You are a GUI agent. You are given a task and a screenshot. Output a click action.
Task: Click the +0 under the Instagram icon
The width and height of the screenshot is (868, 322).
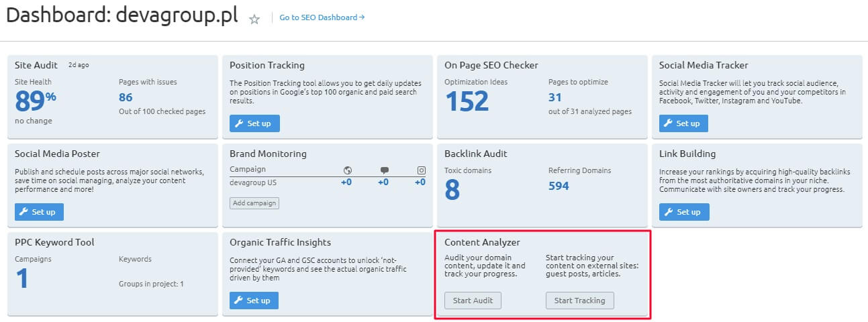[x=420, y=182]
